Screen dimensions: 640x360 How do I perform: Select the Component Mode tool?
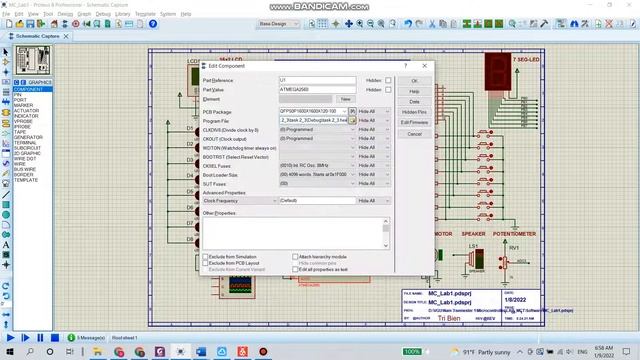(x=6, y=62)
